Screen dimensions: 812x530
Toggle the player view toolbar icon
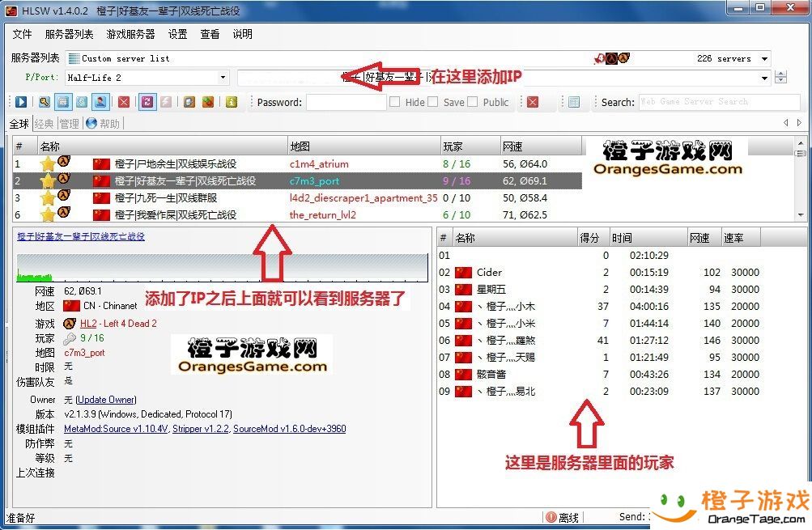(x=100, y=102)
